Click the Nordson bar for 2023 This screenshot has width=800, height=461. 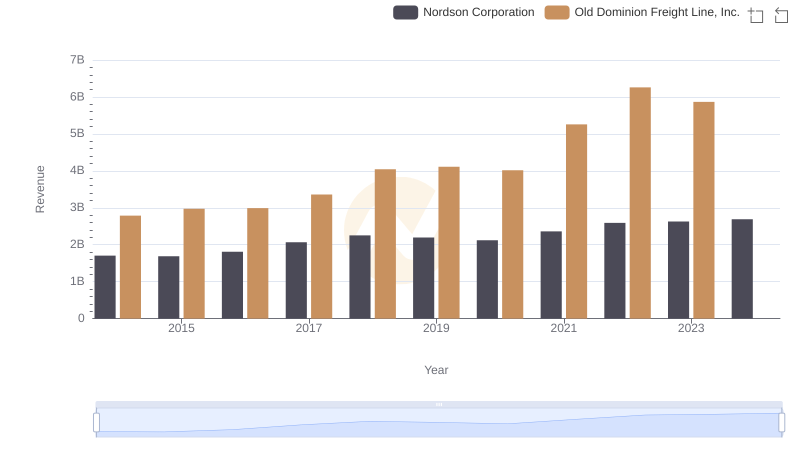click(x=679, y=270)
